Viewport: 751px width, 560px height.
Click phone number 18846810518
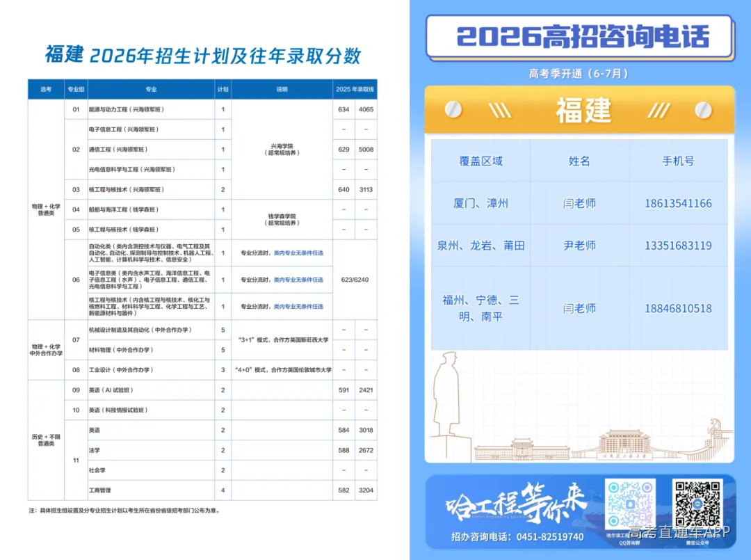(678, 308)
